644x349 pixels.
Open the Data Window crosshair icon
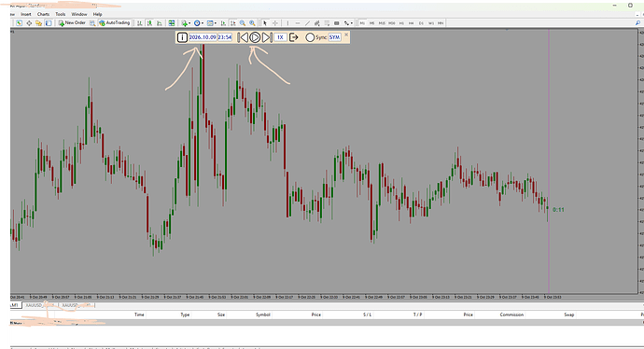point(29,23)
